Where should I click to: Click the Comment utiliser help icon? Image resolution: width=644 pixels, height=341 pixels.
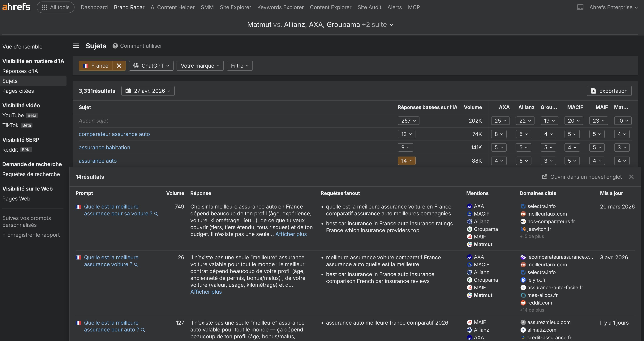115,46
